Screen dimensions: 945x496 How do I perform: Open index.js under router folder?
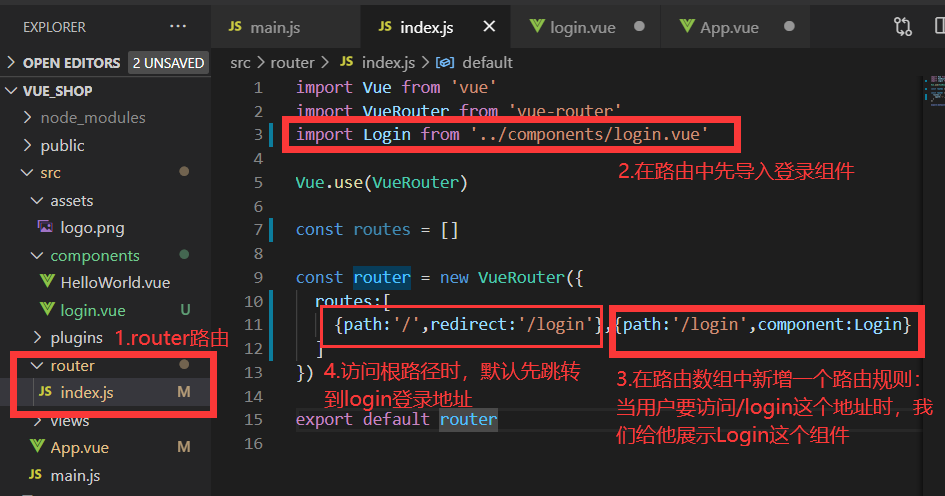(87, 392)
